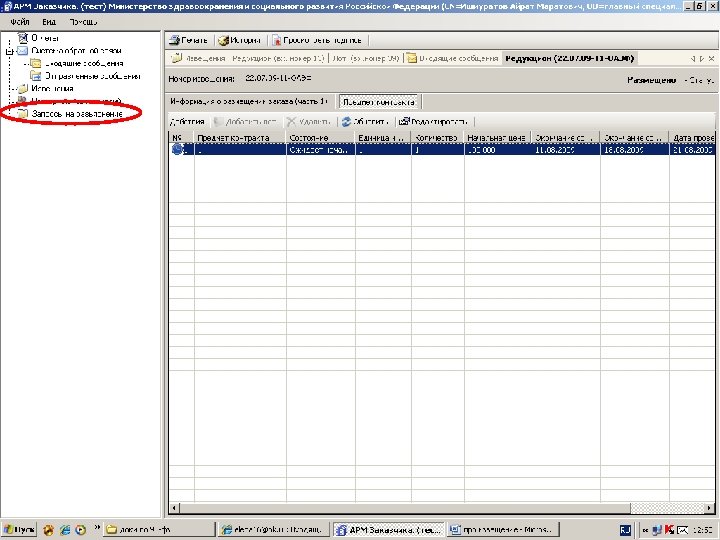This screenshot has height=540, width=720.
Task: Collapse the messages system tree node
Action: pos(9,51)
